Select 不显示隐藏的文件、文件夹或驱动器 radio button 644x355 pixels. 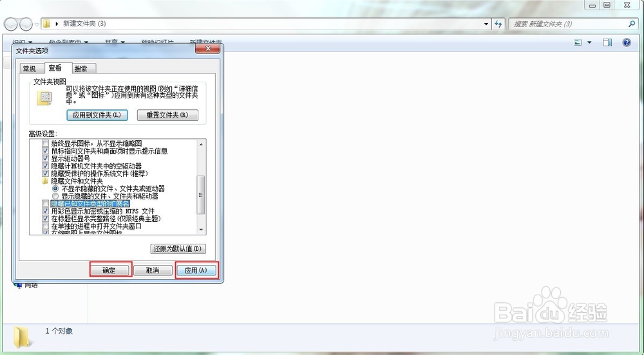[x=55, y=188]
